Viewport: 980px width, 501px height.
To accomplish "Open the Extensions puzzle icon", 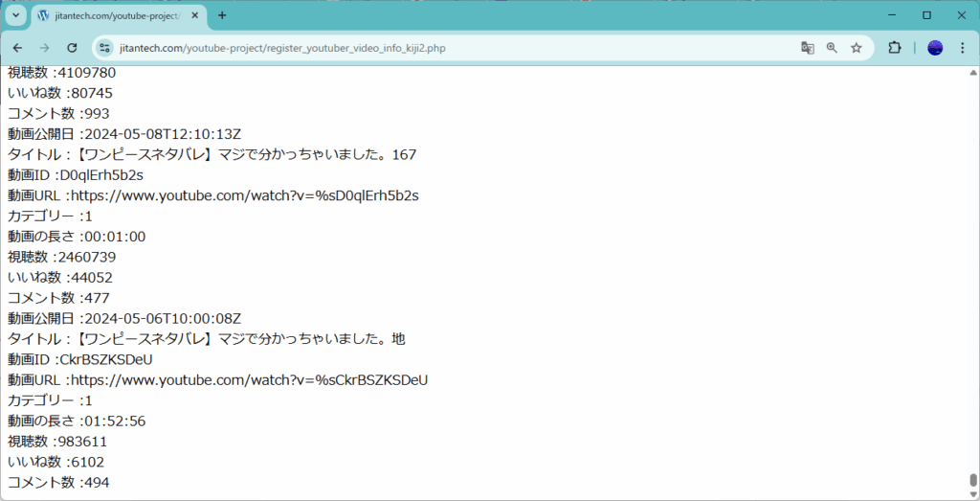I will point(895,48).
